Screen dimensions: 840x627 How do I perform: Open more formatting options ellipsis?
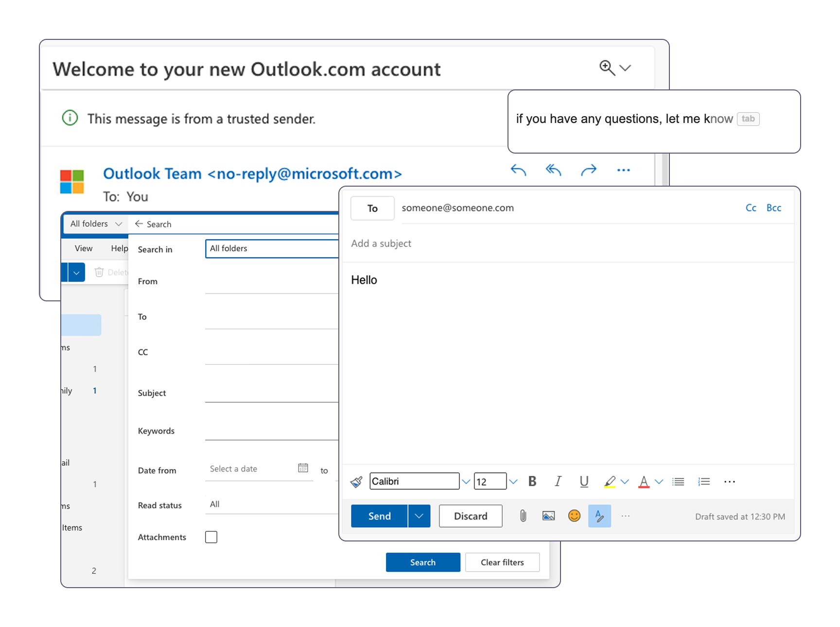click(730, 482)
